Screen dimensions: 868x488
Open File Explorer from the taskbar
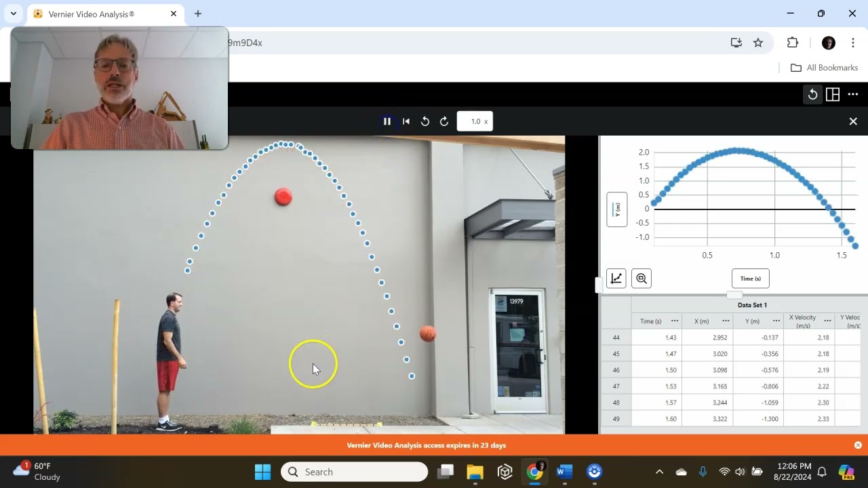pyautogui.click(x=475, y=472)
